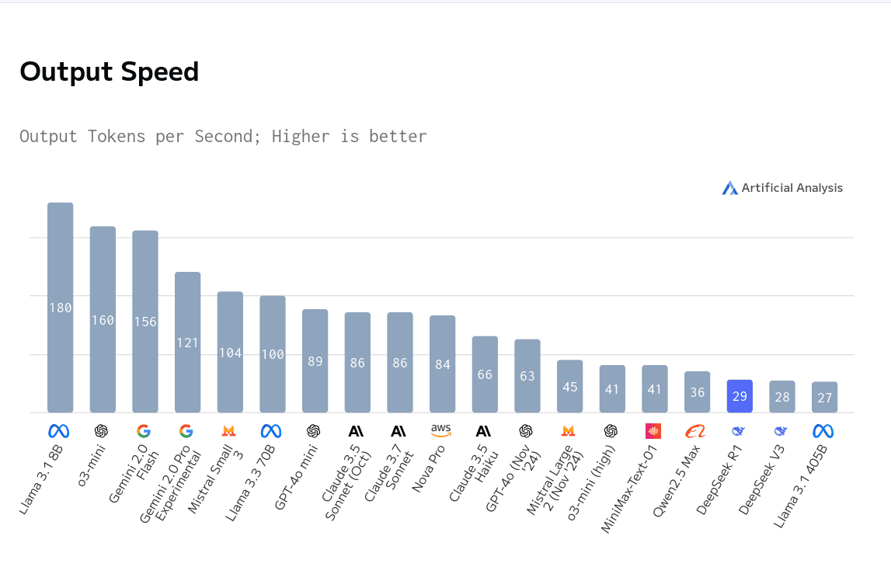Select the MiniMax logo below the 41 bar

pos(653,431)
